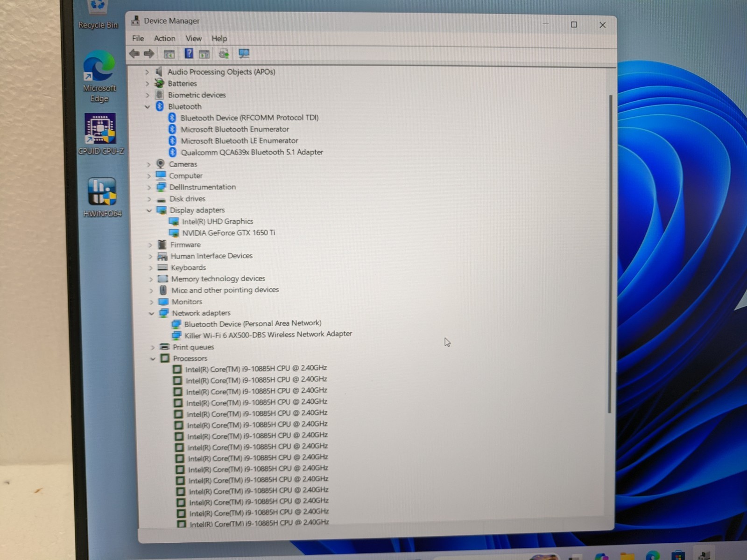The image size is (747, 560).
Task: Toggle the Show/Hide Console Tree toolbar icon
Action: click(x=169, y=54)
